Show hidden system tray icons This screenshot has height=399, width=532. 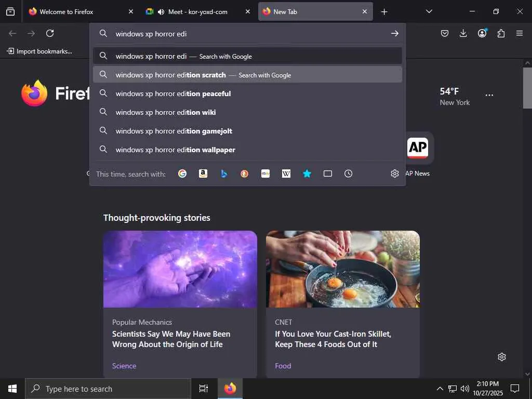click(440, 389)
